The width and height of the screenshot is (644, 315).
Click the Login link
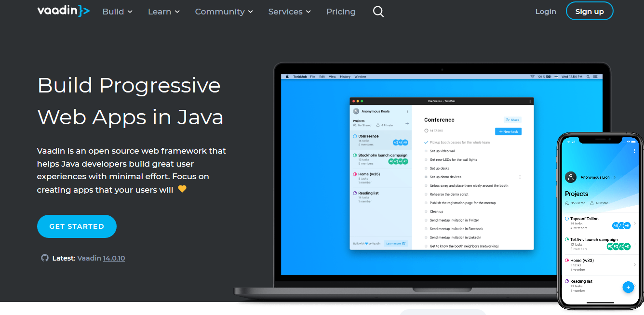[x=546, y=12]
